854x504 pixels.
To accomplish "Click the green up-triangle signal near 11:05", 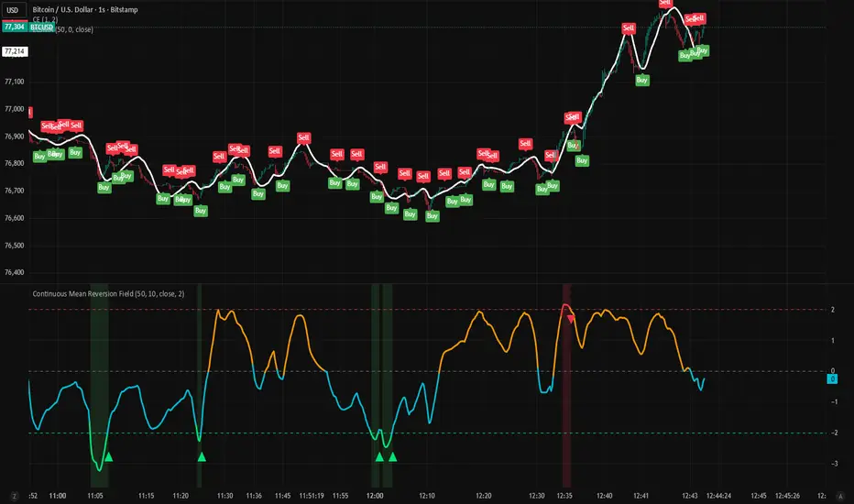I will click(x=108, y=456).
